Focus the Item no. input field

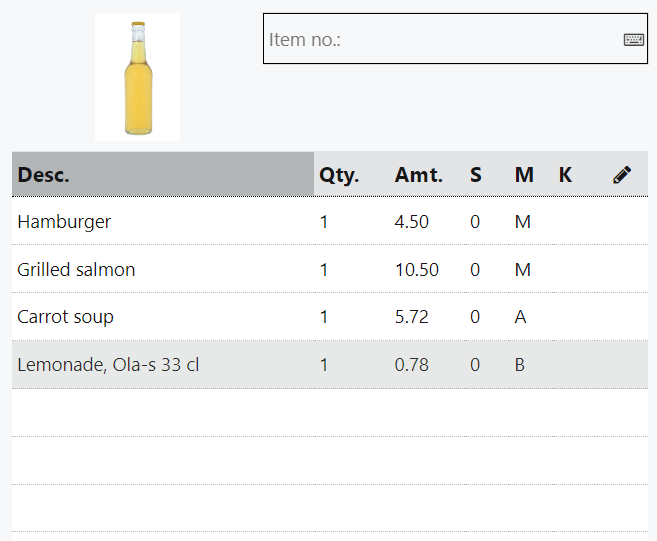point(440,40)
